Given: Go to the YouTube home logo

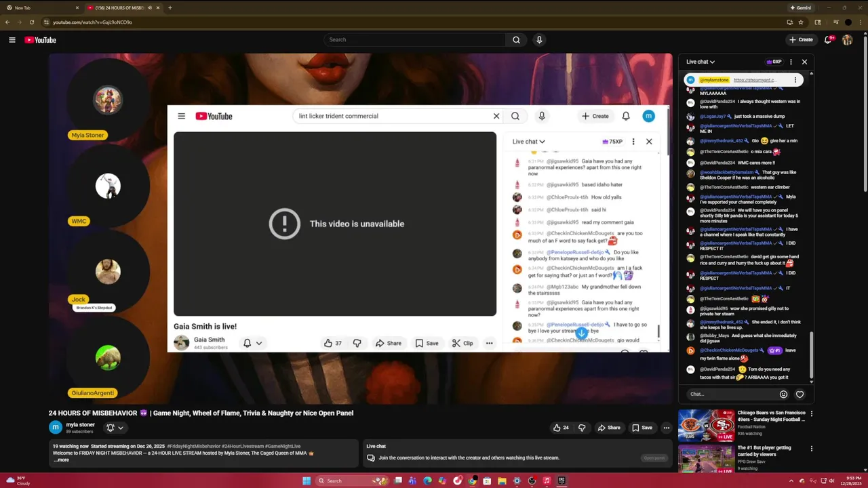Looking at the screenshot, I should pyautogui.click(x=41, y=40).
